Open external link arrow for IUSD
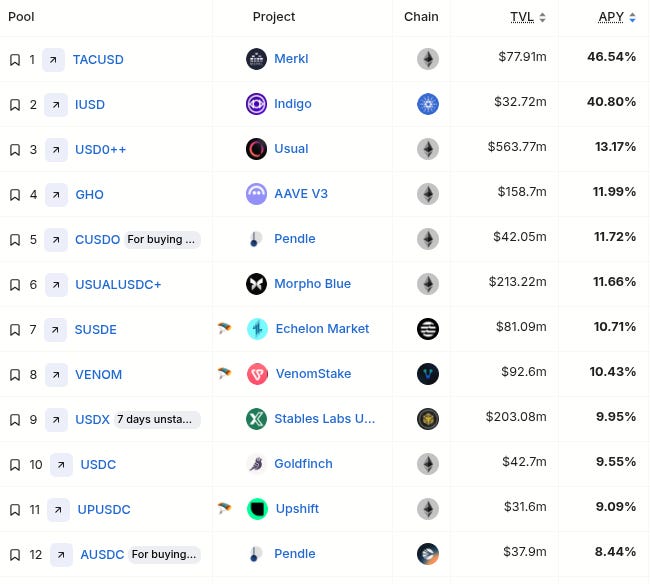 (x=56, y=105)
